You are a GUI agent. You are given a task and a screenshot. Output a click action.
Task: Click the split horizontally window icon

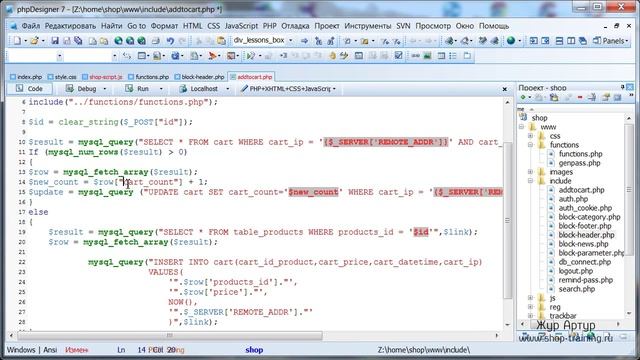(x=560, y=41)
